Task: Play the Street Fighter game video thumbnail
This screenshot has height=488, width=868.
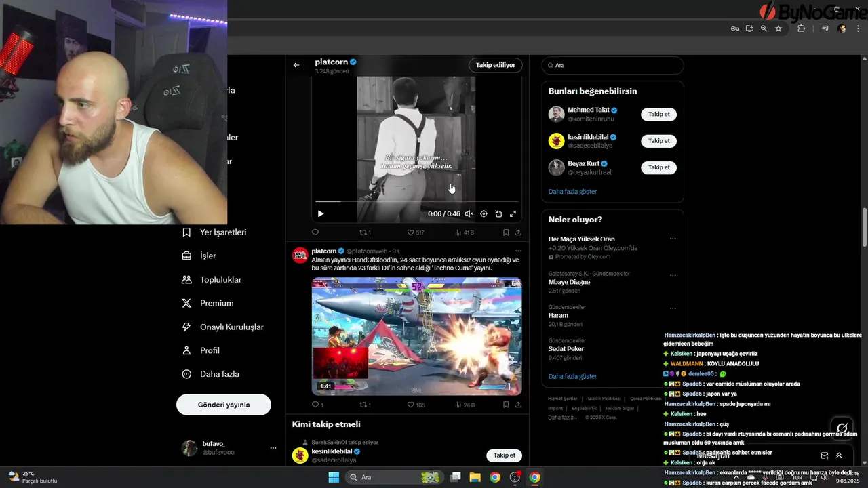Action: point(416,336)
